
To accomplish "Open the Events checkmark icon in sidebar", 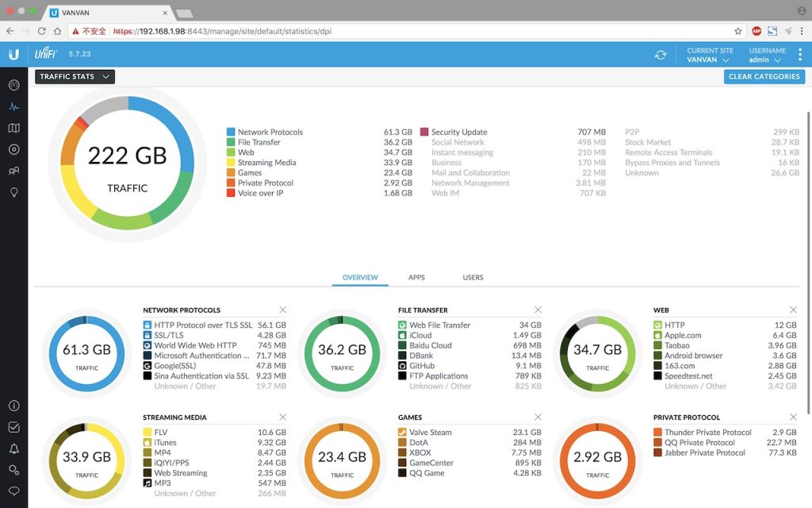I will click(14, 427).
